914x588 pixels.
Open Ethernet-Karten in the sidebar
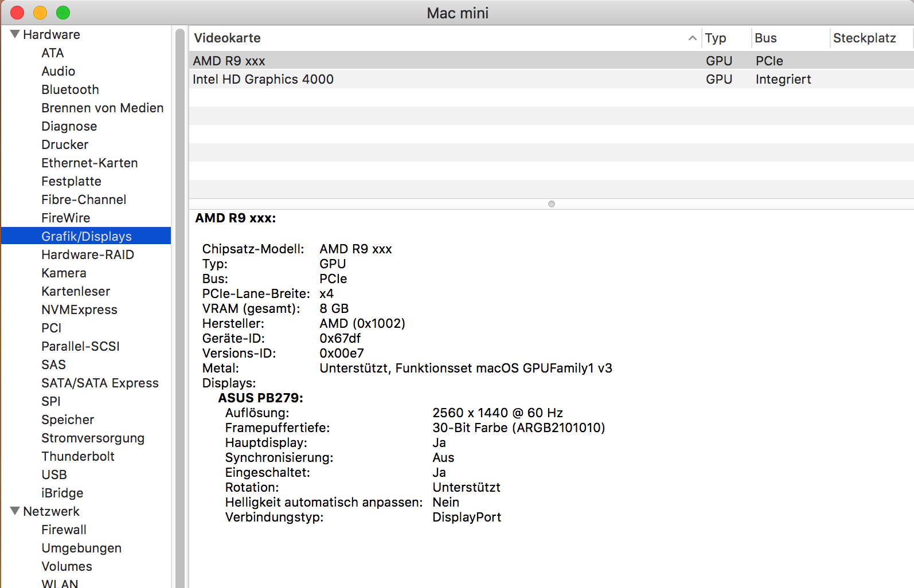point(89,163)
